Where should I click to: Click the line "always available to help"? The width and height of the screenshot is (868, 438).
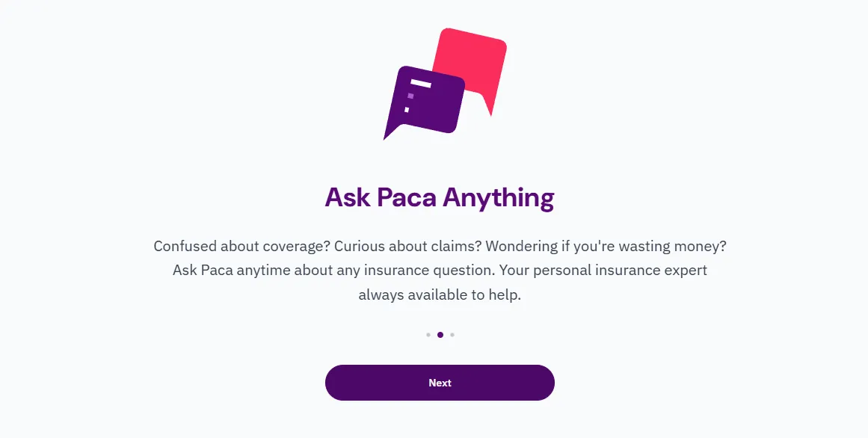[440, 294]
